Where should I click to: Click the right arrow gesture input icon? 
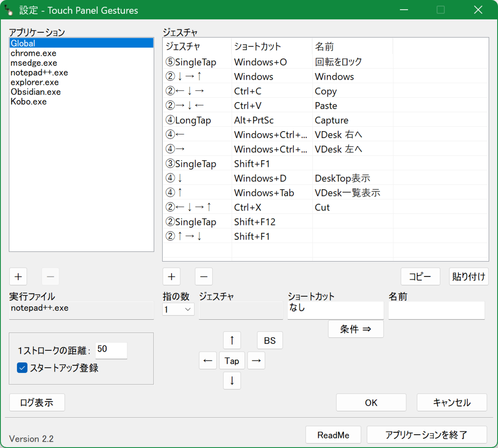coord(256,360)
